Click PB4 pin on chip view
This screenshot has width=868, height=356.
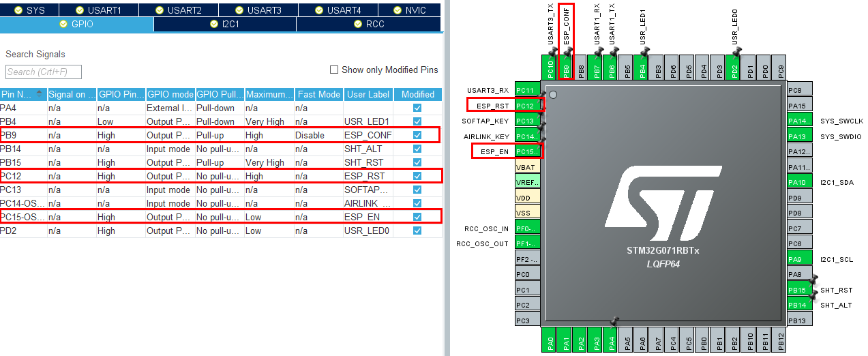click(642, 66)
